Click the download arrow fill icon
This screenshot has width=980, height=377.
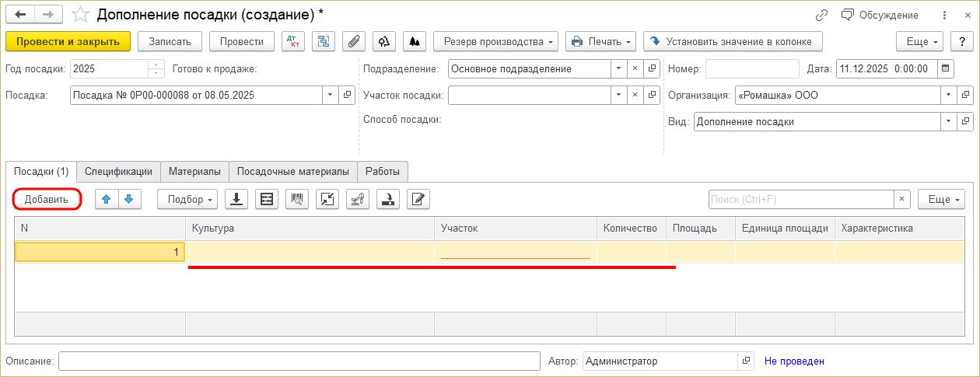(x=236, y=199)
